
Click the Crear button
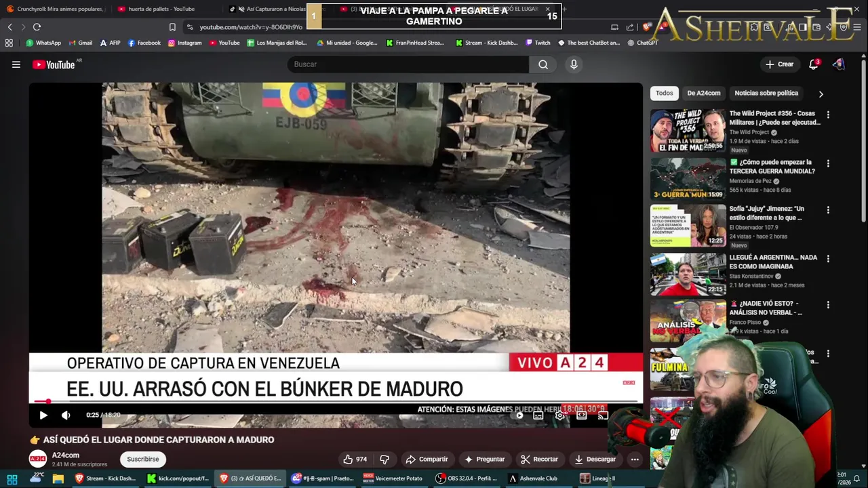click(x=779, y=64)
